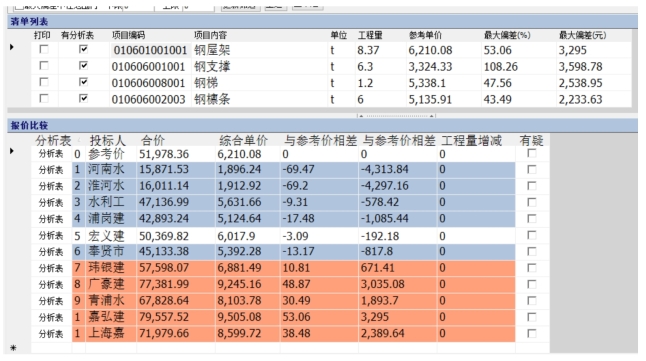
Task: Select the 钢檩条 item name cell
Action: click(x=212, y=99)
